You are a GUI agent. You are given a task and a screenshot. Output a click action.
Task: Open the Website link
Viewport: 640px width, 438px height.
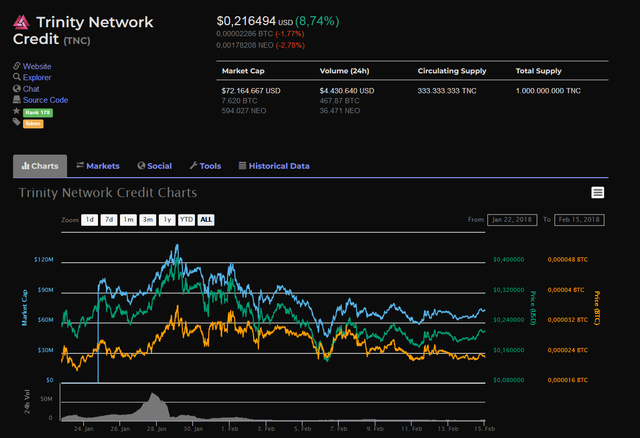coord(37,66)
